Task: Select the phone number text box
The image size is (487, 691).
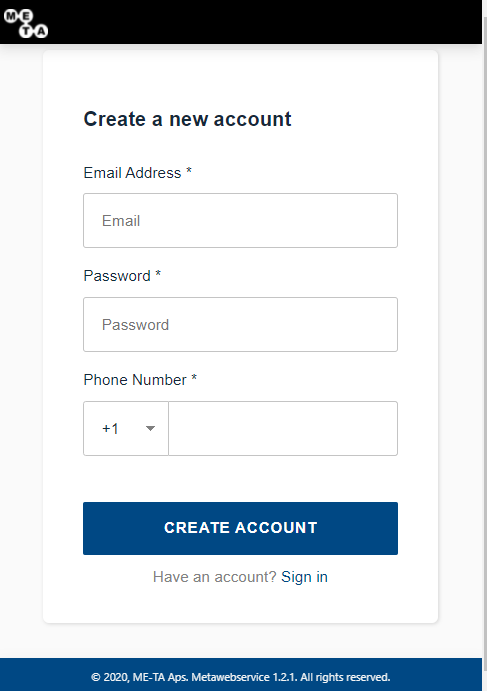Action: point(283,428)
